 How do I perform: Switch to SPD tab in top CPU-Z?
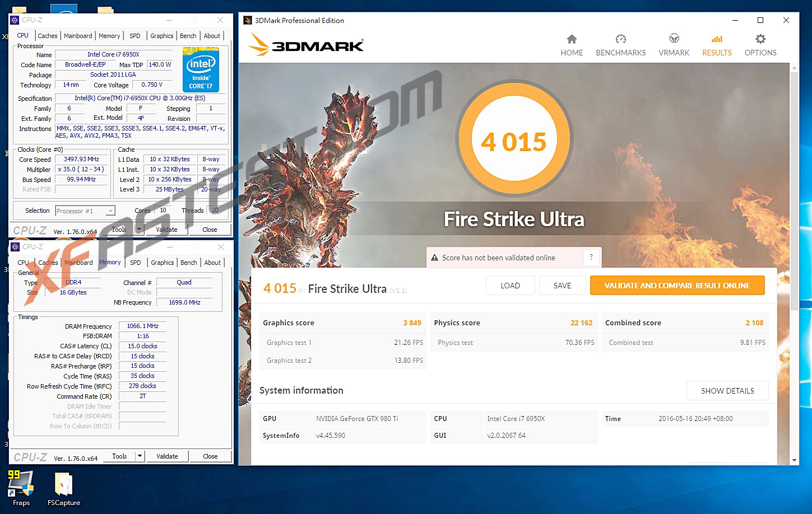[x=135, y=36]
